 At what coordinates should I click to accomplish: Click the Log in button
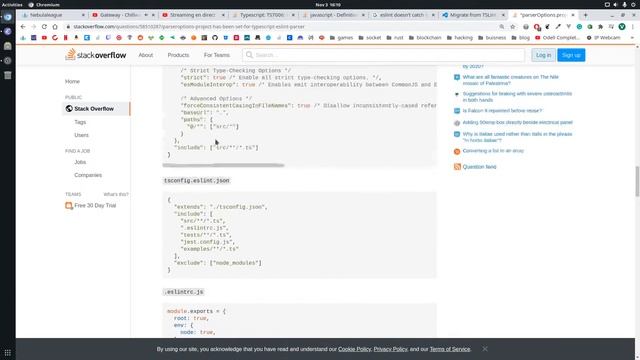[x=543, y=55]
